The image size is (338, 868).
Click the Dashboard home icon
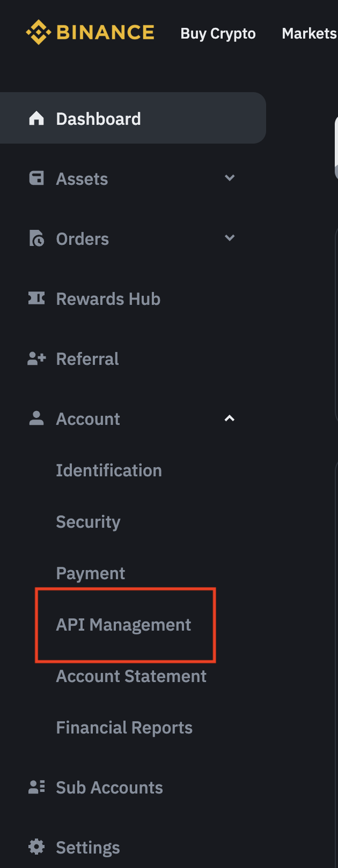[36, 118]
